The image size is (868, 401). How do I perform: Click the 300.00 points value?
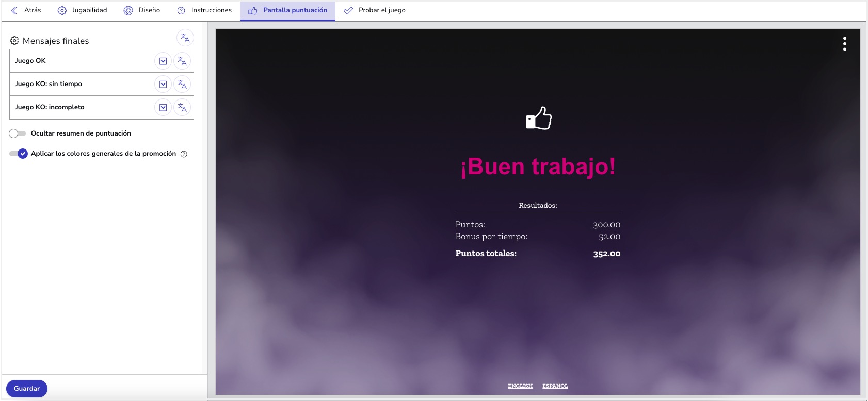607,225
